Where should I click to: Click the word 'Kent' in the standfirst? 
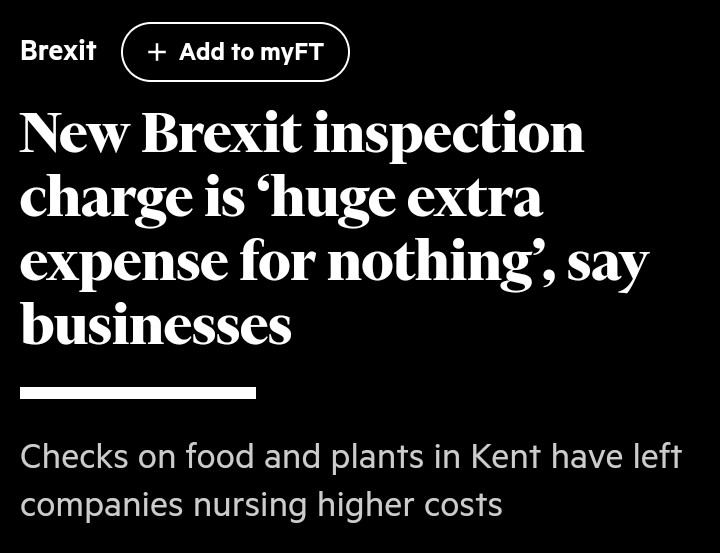(506, 457)
